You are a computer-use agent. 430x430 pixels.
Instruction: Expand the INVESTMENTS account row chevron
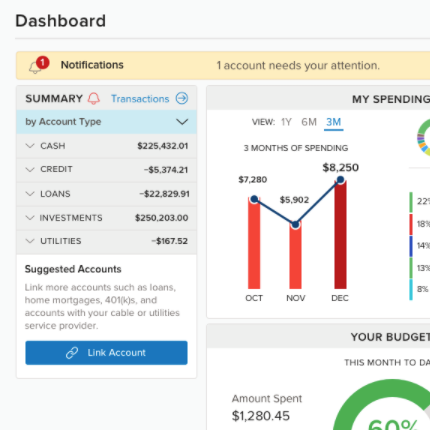click(30, 218)
